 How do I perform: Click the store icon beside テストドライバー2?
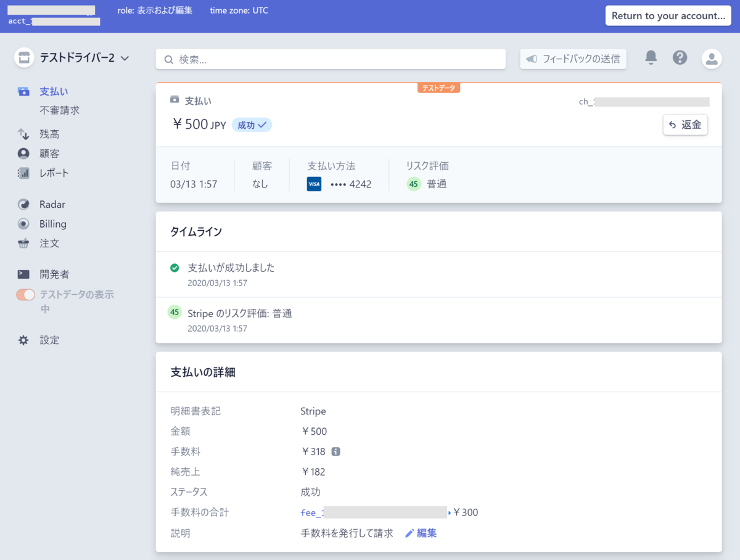[24, 58]
